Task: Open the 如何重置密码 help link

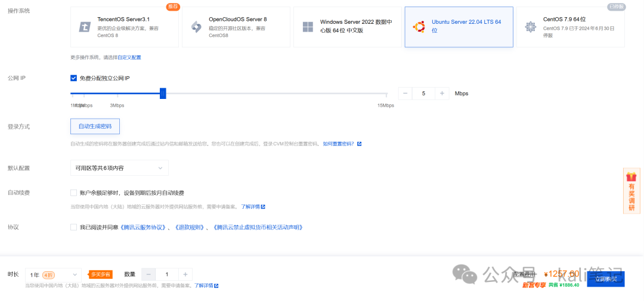Action: pos(339,144)
